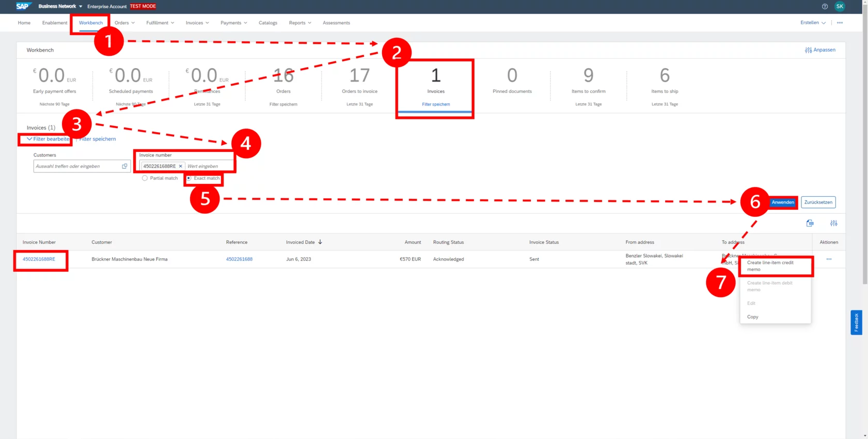Open the Assessments tab
Image resolution: width=868 pixels, height=439 pixels.
click(x=336, y=23)
